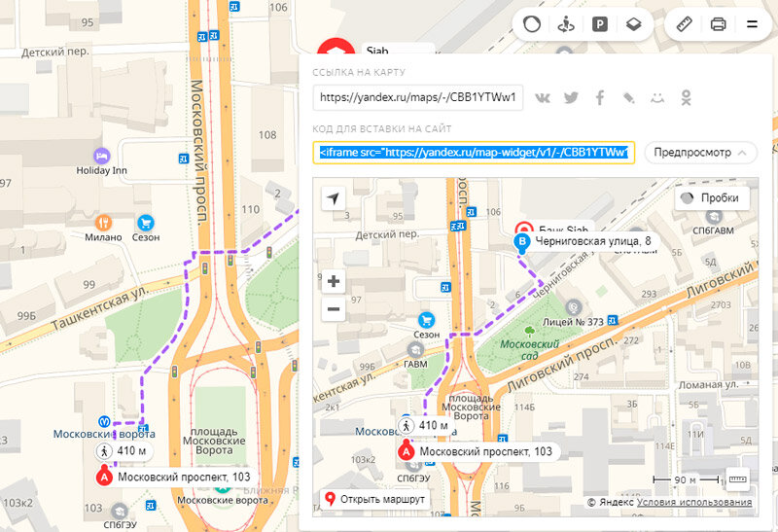Click Детский пер. label on main map

pyautogui.click(x=55, y=52)
